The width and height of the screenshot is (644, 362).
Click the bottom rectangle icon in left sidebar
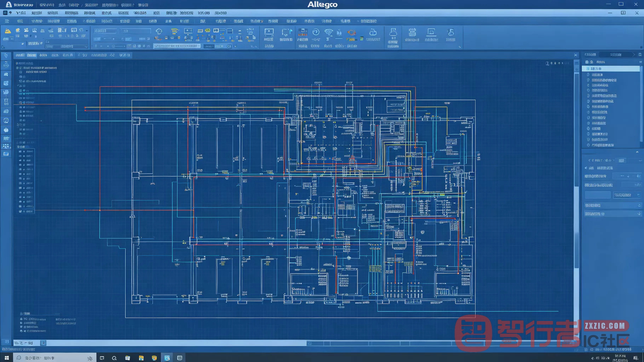coord(6,154)
